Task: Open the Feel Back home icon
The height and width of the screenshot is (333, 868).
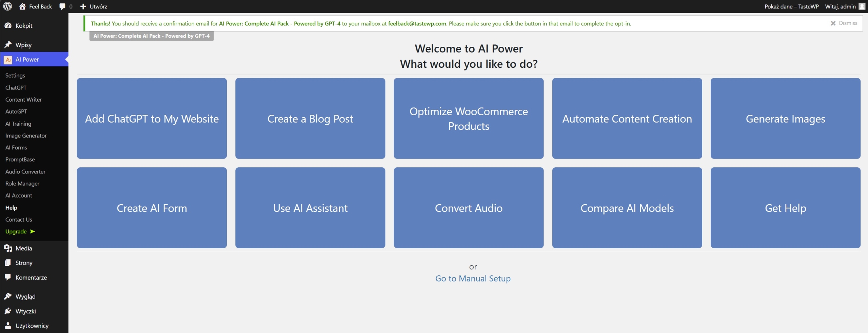Action: click(x=22, y=6)
